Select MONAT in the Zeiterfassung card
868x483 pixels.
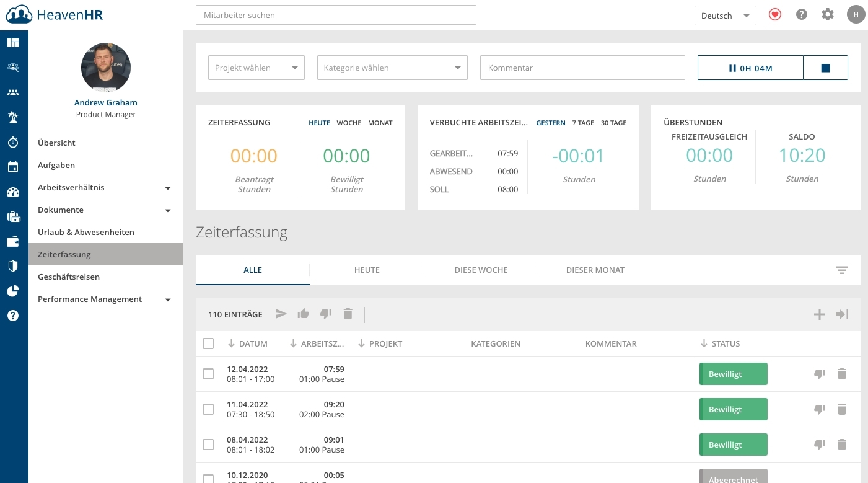(x=380, y=123)
